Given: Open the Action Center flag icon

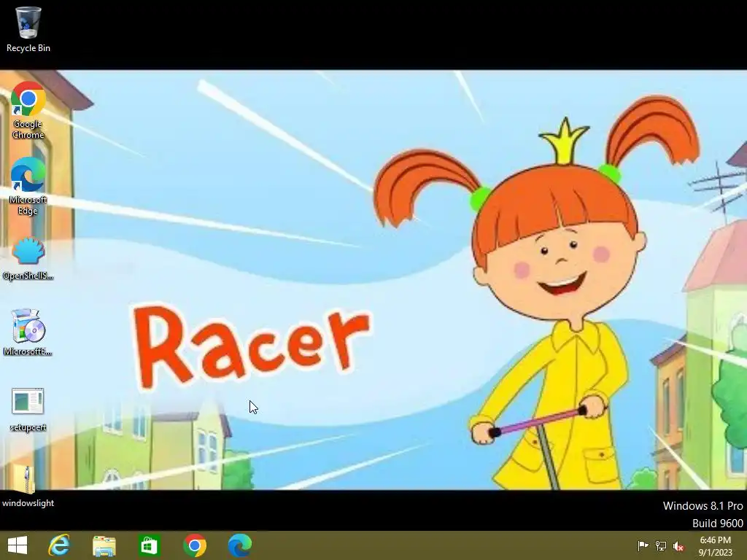Looking at the screenshot, I should [643, 545].
